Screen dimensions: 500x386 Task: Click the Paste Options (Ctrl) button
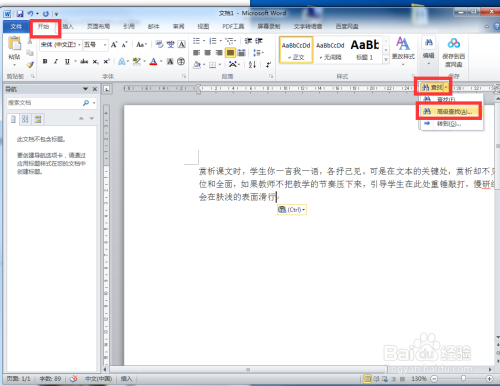coord(292,210)
